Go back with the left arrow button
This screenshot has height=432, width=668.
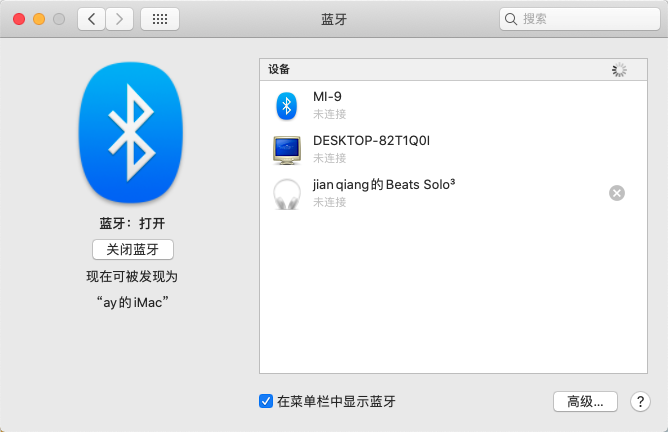point(91,19)
